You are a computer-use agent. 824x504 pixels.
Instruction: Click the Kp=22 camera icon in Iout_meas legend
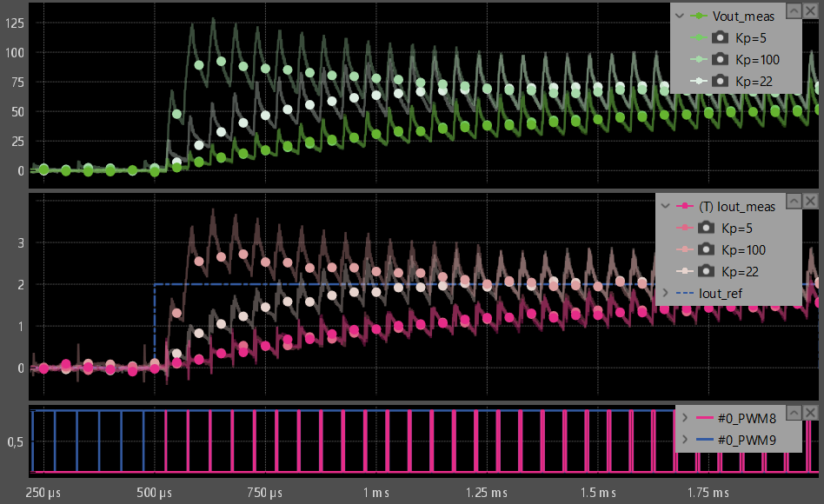pos(706,271)
